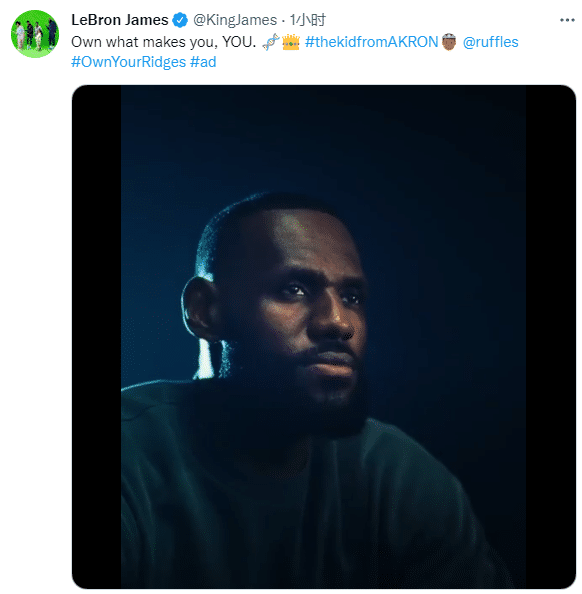
Task: Click the tweet text "Own what makes you, YOU."
Action: tap(163, 42)
